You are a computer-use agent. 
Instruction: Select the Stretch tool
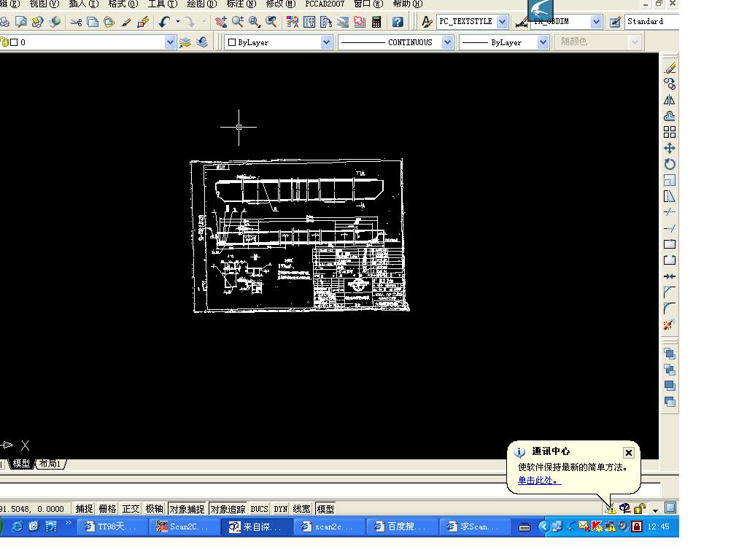click(x=670, y=196)
